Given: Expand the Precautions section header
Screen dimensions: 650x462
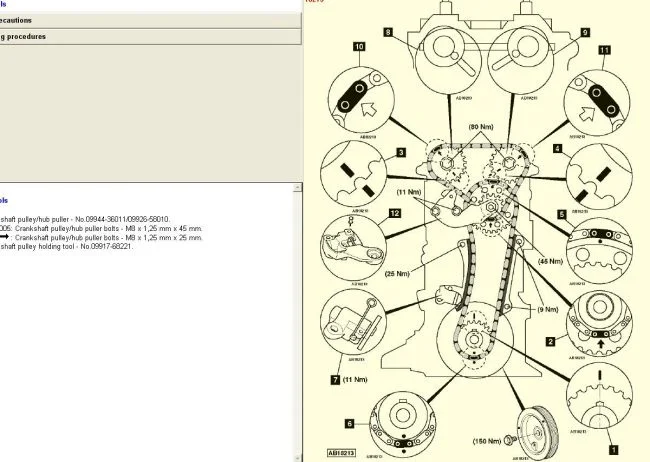Looking at the screenshot, I should (x=150, y=19).
